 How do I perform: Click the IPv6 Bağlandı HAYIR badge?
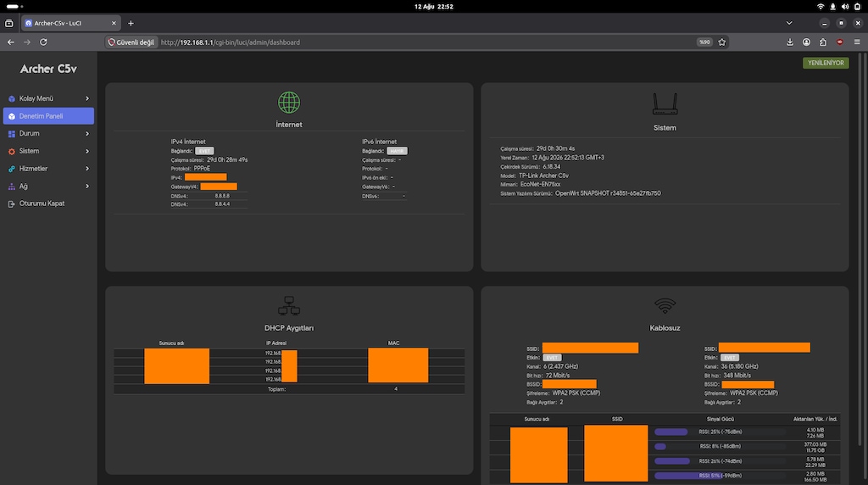pyautogui.click(x=397, y=151)
